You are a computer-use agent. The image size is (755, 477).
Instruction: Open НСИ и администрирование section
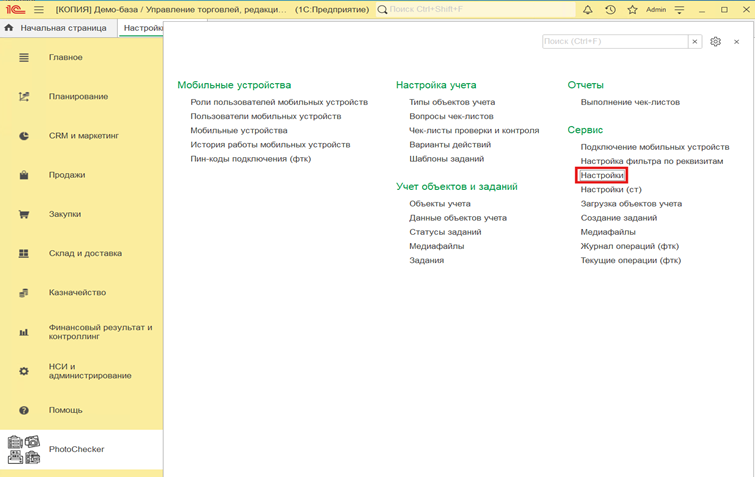(90, 371)
